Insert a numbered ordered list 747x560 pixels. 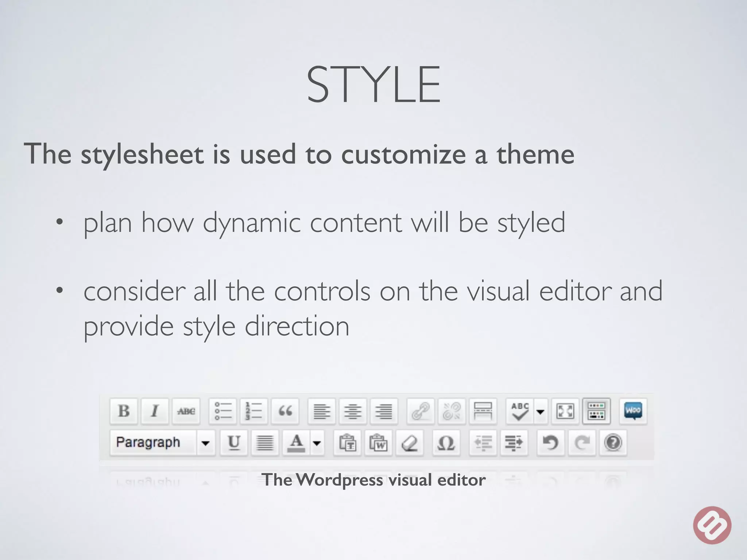254,411
